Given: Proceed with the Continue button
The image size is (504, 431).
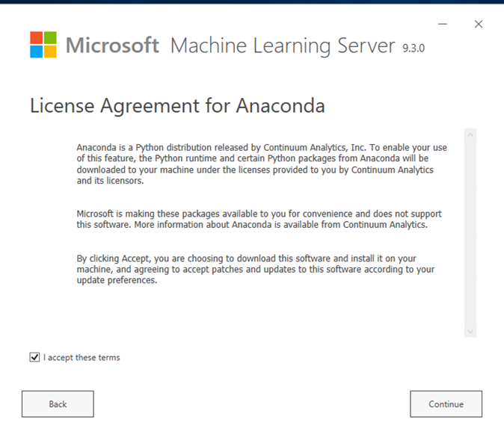Looking at the screenshot, I should click(x=446, y=404).
